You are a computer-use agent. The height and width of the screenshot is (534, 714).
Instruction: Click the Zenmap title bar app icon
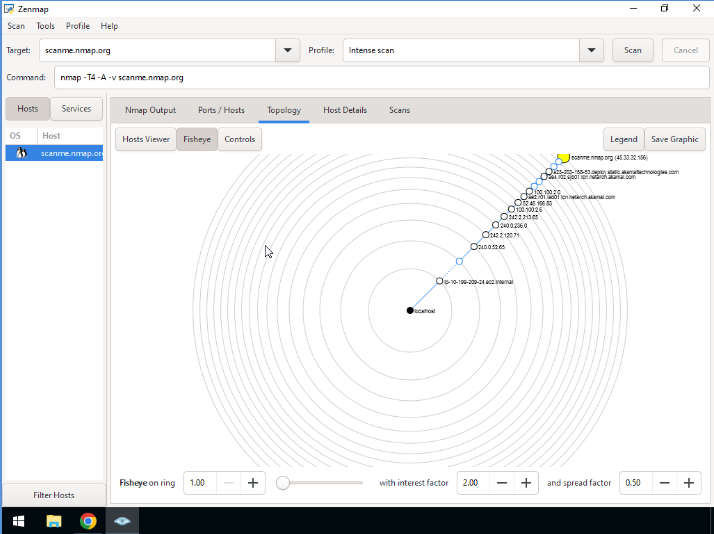9,9
